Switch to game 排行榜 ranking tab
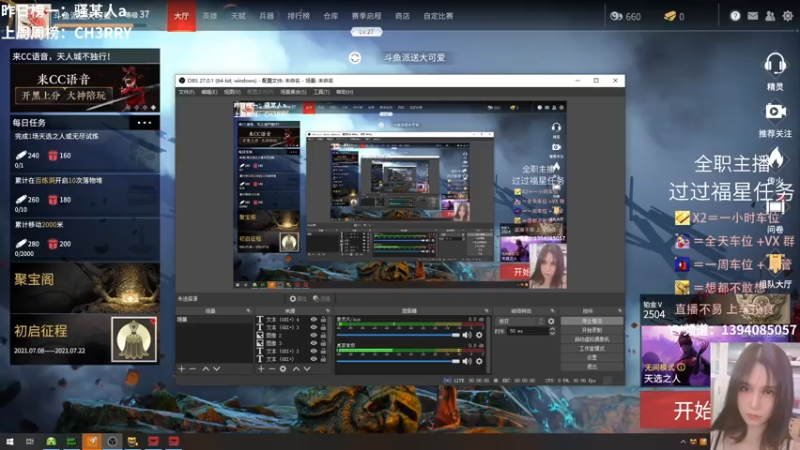 298,16
